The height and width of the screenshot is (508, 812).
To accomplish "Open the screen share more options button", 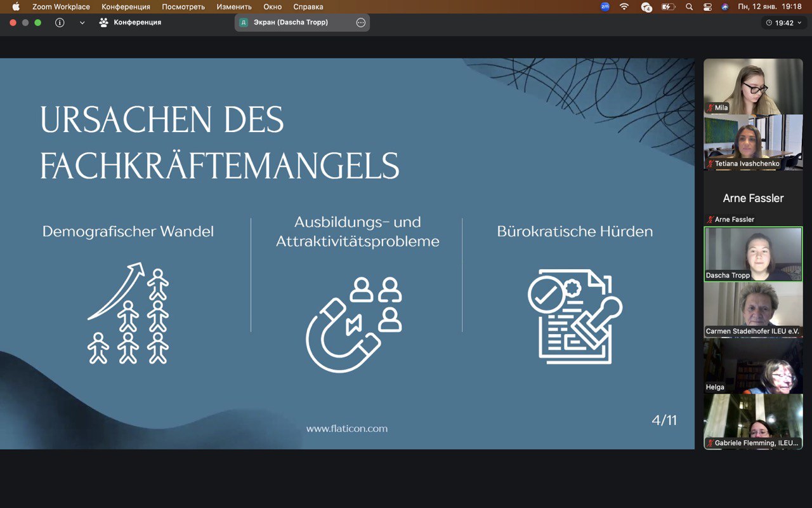I will [x=361, y=22].
